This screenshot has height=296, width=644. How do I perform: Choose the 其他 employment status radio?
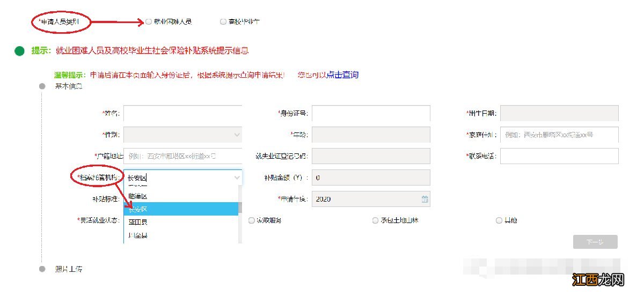[499, 220]
